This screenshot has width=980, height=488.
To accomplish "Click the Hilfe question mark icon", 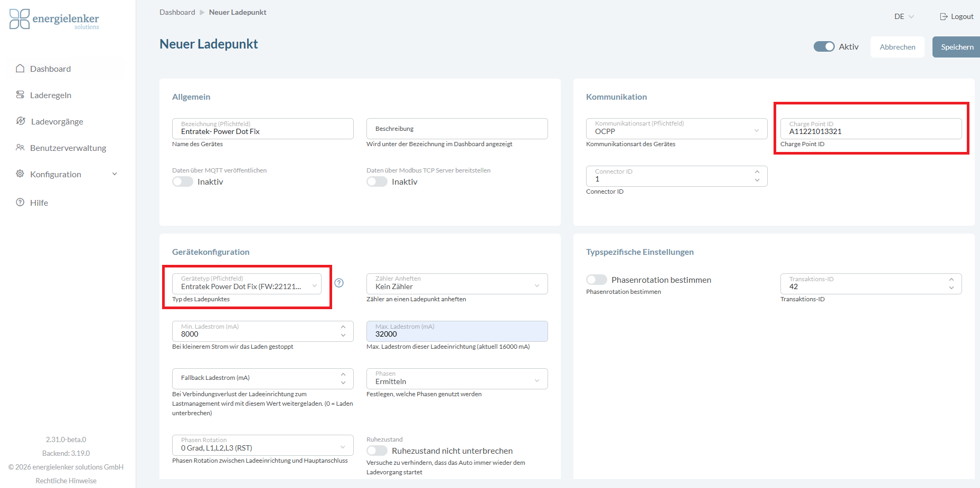I will pos(20,203).
